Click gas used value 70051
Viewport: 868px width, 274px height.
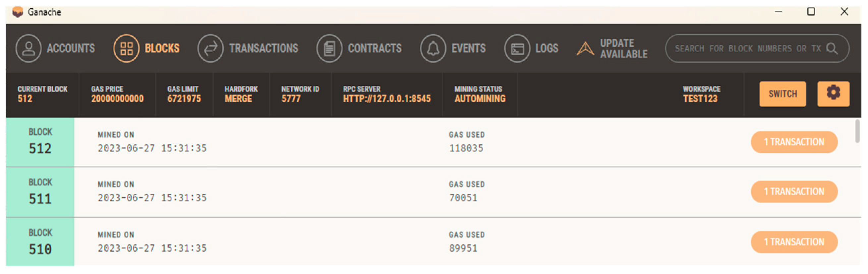pos(463,197)
